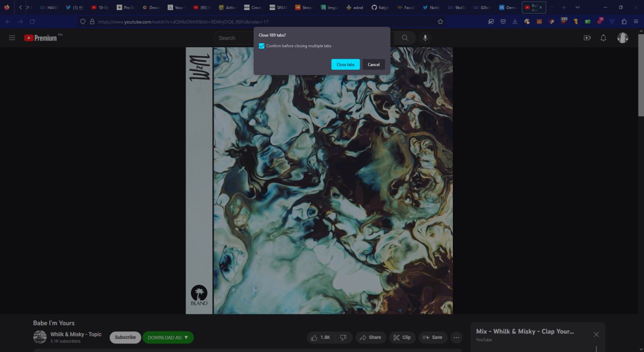
Task: Switch to the 10-St YouTube tab
Action: (100, 8)
